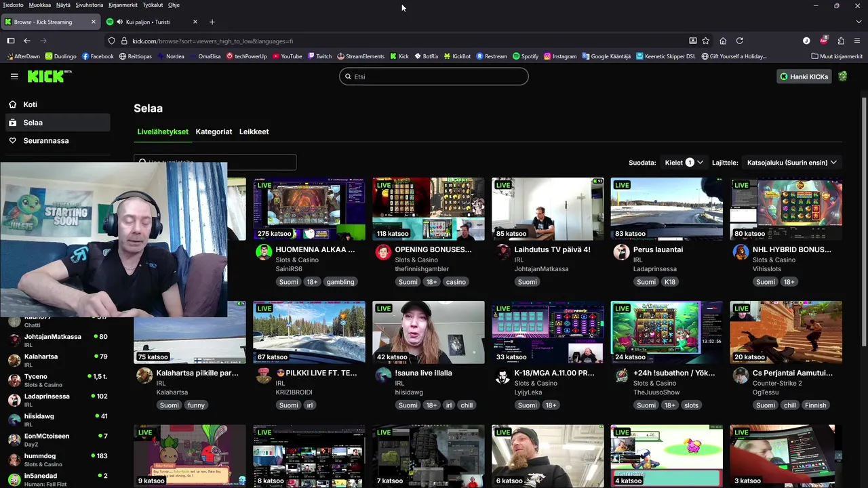Open the AfterDawn bookmark
868x488 pixels.
[x=23, y=56]
